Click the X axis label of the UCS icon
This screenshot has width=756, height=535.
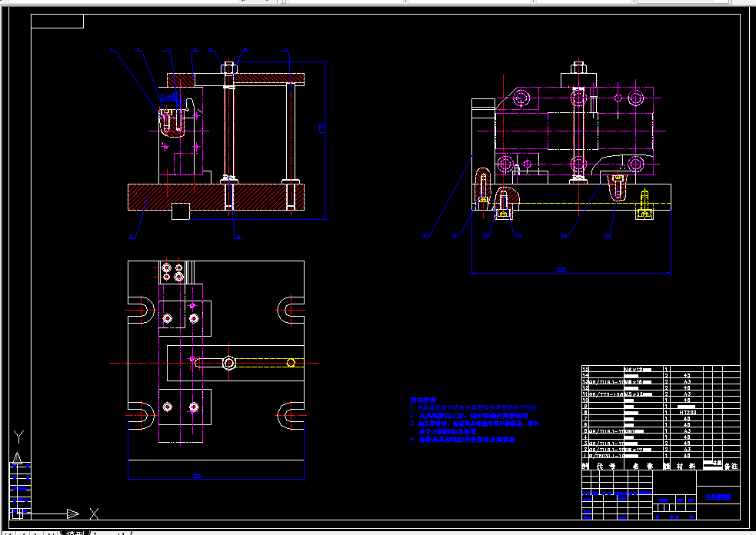94,513
